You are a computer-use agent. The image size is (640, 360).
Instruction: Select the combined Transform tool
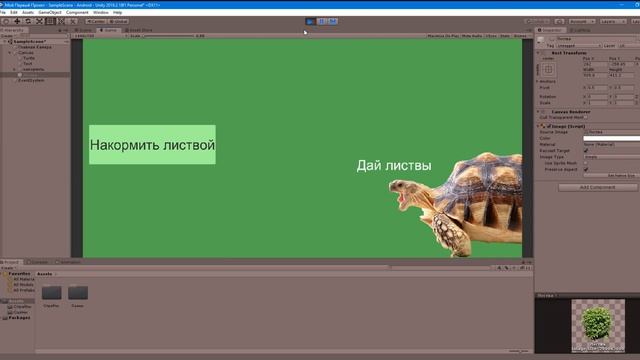(61, 21)
